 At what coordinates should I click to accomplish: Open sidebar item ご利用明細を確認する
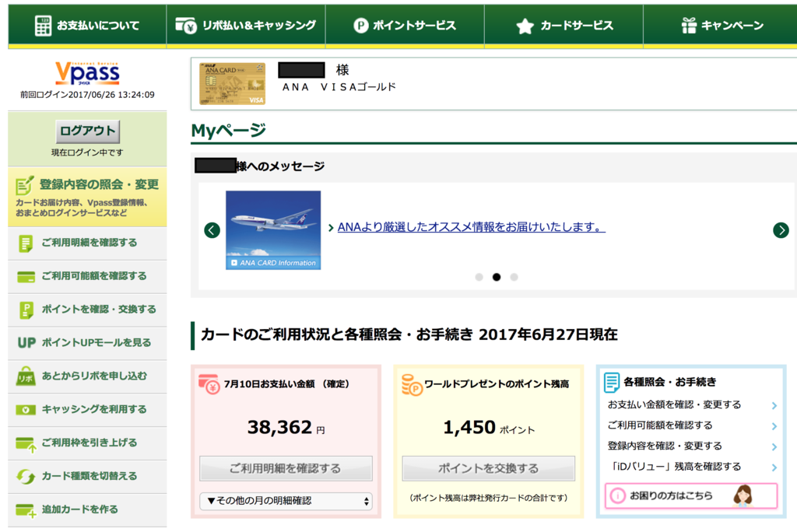(x=87, y=243)
